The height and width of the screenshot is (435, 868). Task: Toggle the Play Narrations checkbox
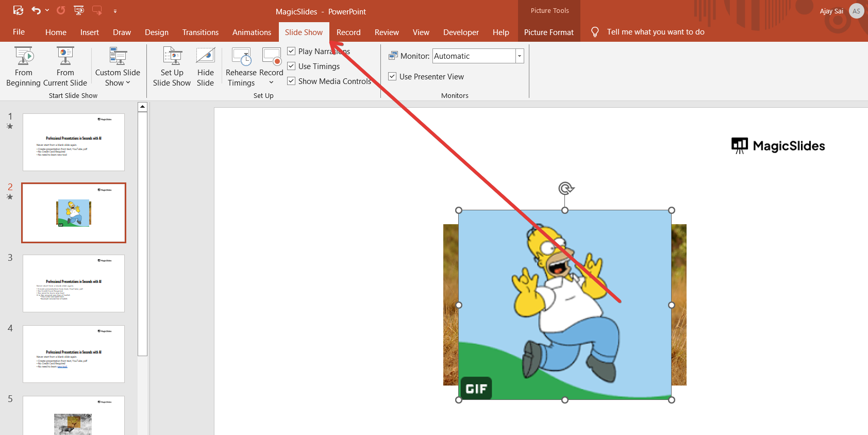tap(291, 51)
